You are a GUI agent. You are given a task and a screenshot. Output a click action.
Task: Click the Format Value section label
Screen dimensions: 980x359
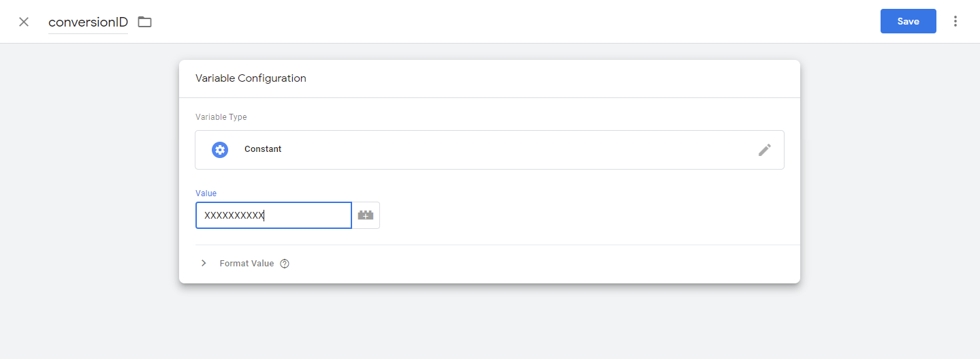[247, 264]
